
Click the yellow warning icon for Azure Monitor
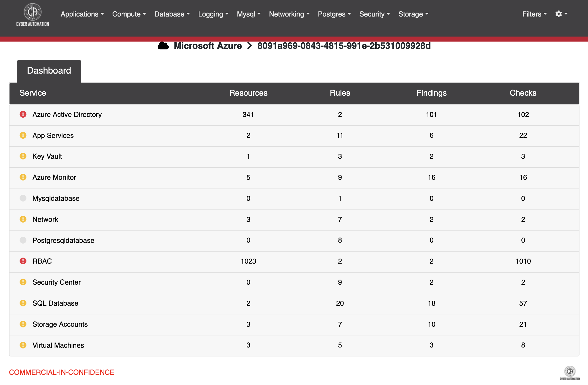(x=23, y=177)
